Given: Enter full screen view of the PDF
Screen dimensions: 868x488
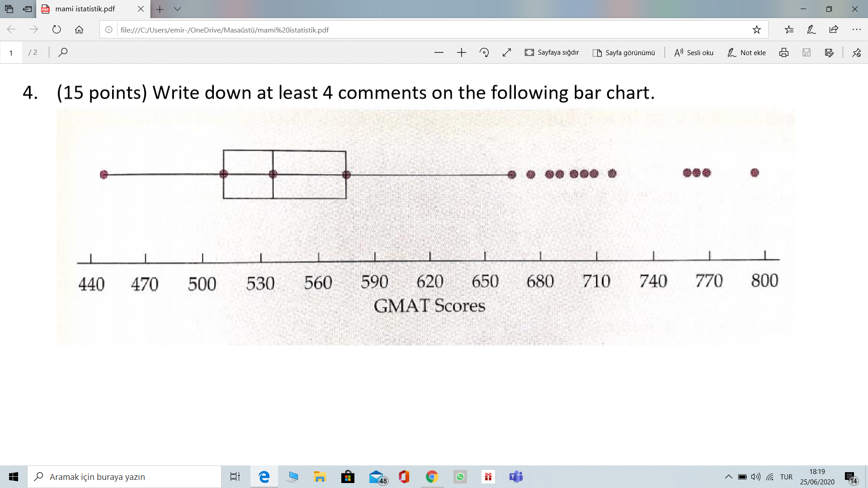Looking at the screenshot, I should pos(506,52).
